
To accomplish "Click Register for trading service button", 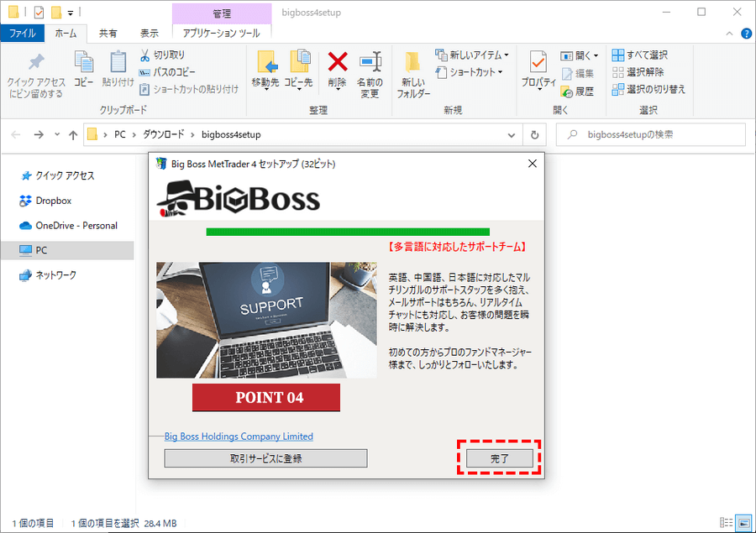I will coord(265,458).
